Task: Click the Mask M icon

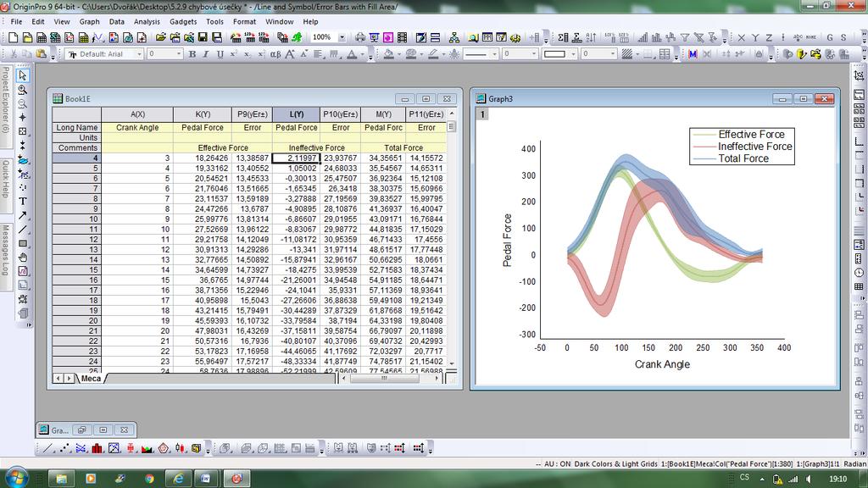Action: point(693,54)
